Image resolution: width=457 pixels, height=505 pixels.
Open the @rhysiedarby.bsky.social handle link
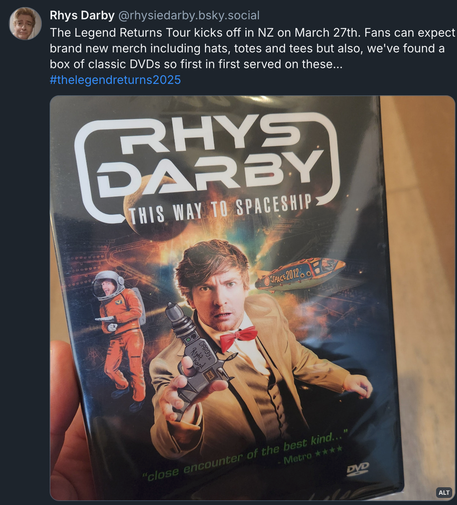pyautogui.click(x=189, y=15)
